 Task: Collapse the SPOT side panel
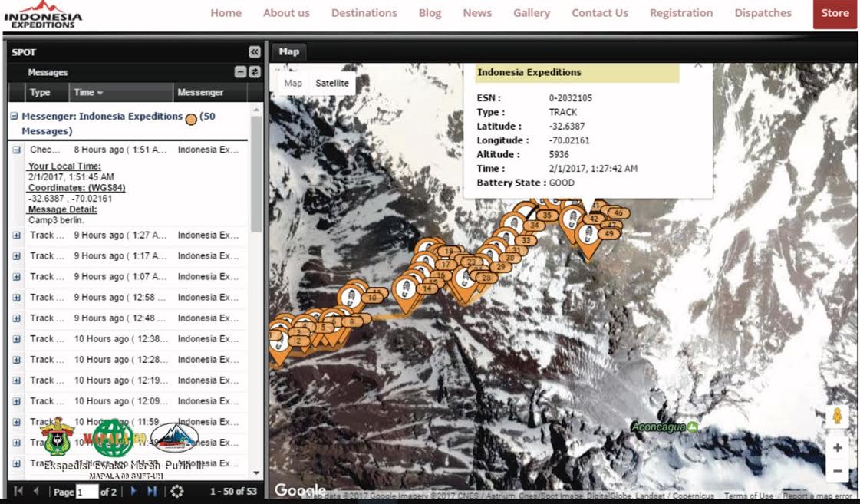tap(254, 52)
